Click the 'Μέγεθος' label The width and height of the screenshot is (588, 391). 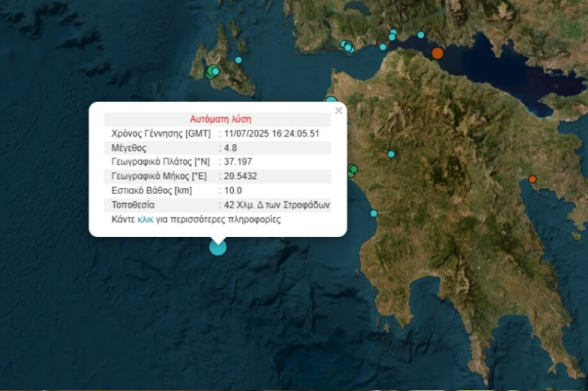(128, 148)
